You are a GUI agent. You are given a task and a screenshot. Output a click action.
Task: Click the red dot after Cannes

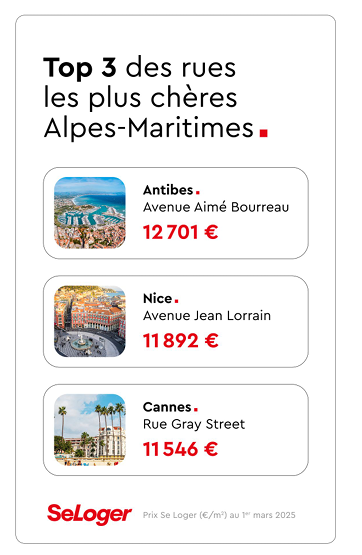[x=196, y=410]
